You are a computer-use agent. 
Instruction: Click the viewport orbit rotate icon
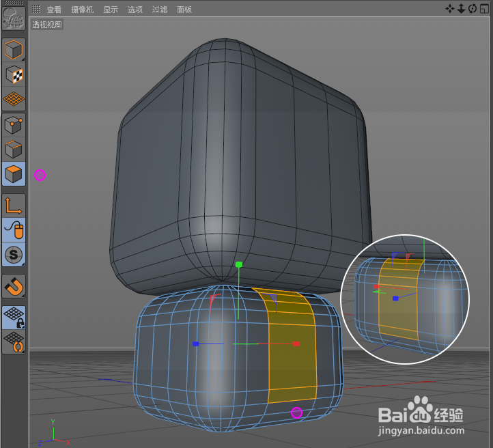473,9
